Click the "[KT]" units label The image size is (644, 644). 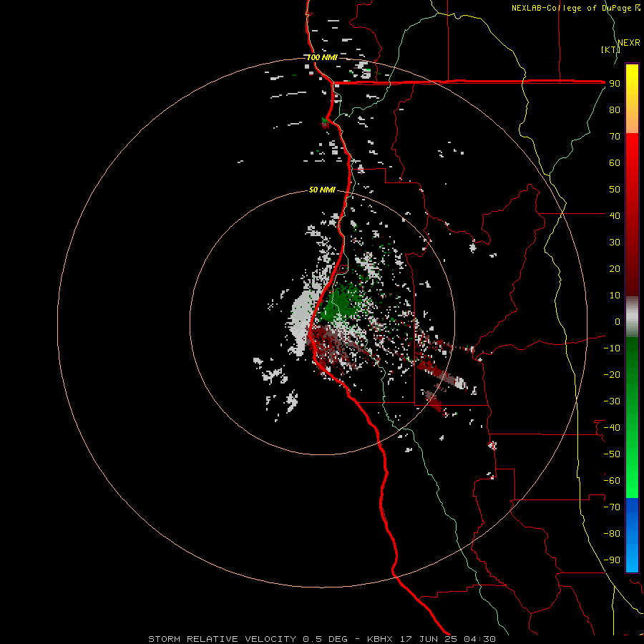point(610,49)
